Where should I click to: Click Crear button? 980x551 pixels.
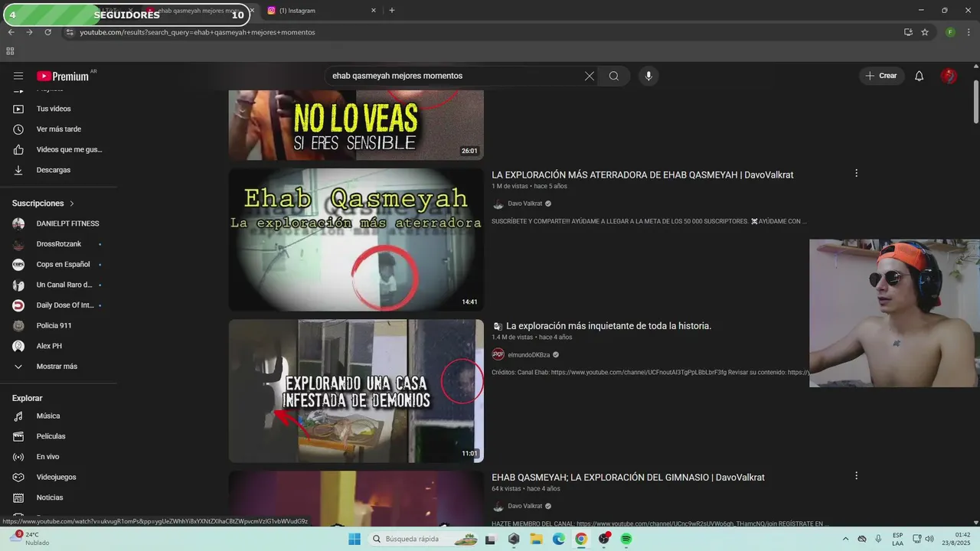(881, 76)
